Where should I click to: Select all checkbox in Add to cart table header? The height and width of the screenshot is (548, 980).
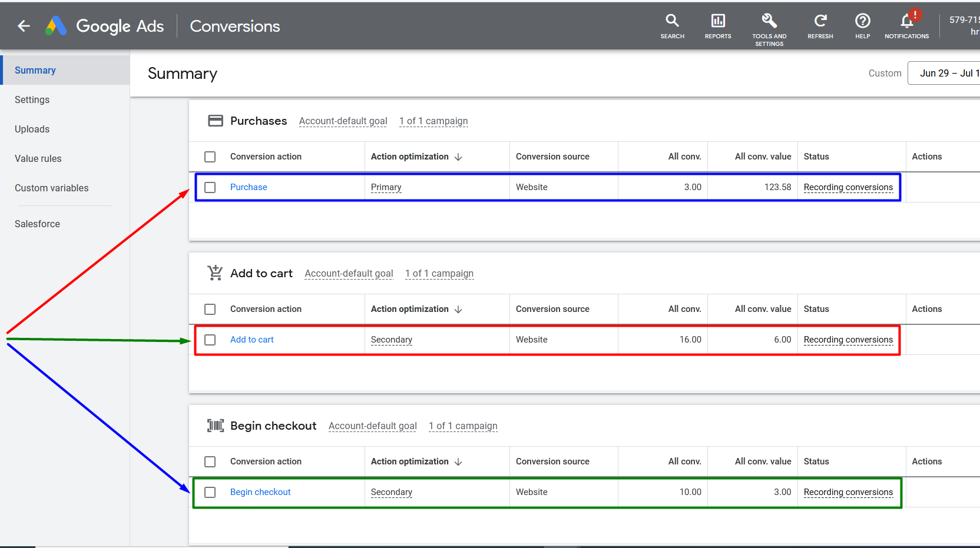[x=210, y=309]
